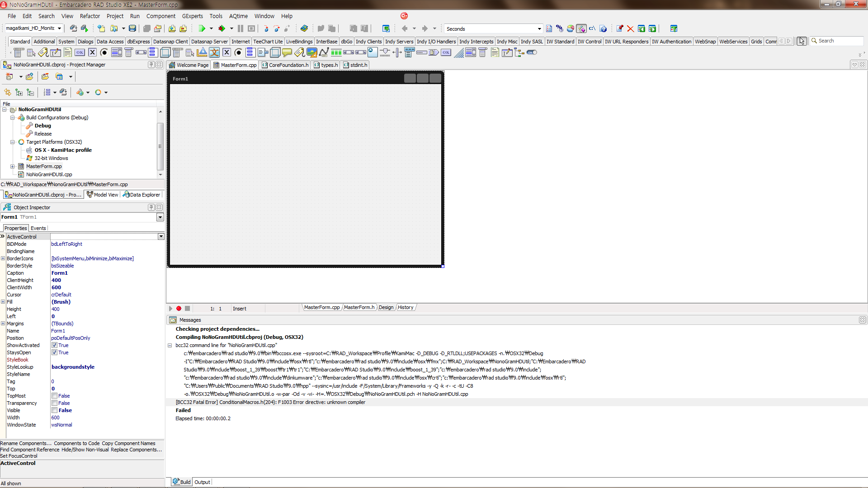Select the Events tab in Object Inspector

click(38, 228)
